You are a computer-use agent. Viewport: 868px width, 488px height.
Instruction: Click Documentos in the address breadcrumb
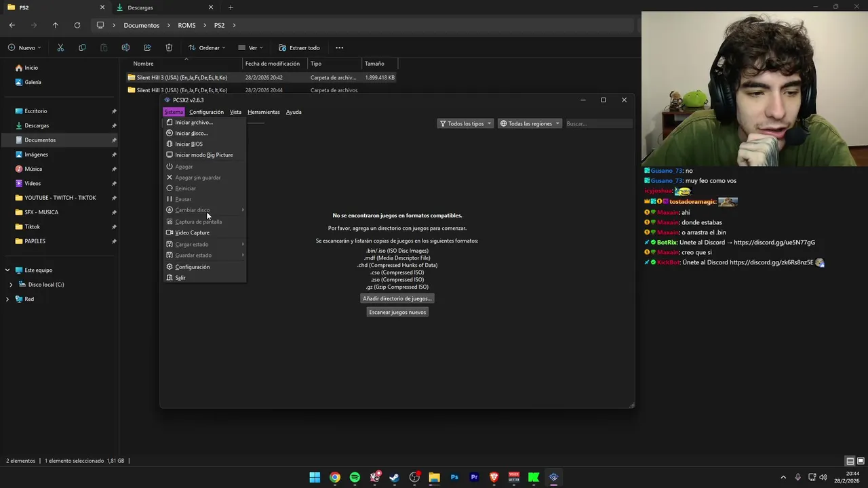[x=142, y=25]
